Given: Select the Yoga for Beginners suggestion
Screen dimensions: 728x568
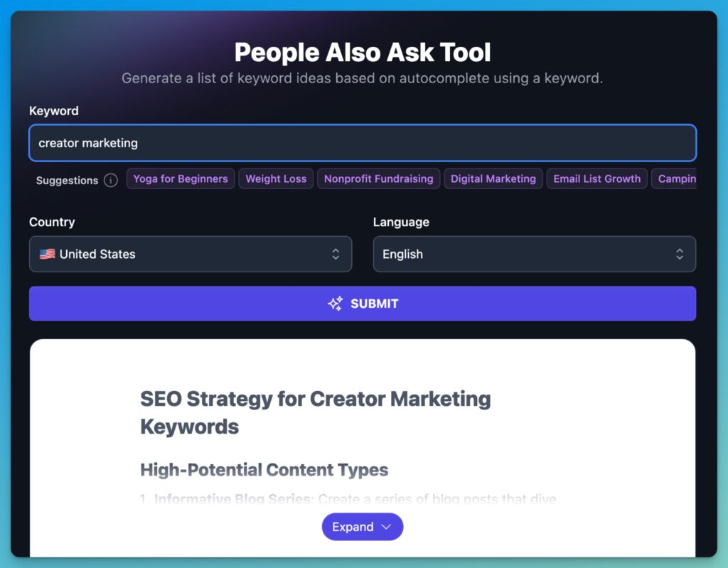Looking at the screenshot, I should pyautogui.click(x=180, y=178).
